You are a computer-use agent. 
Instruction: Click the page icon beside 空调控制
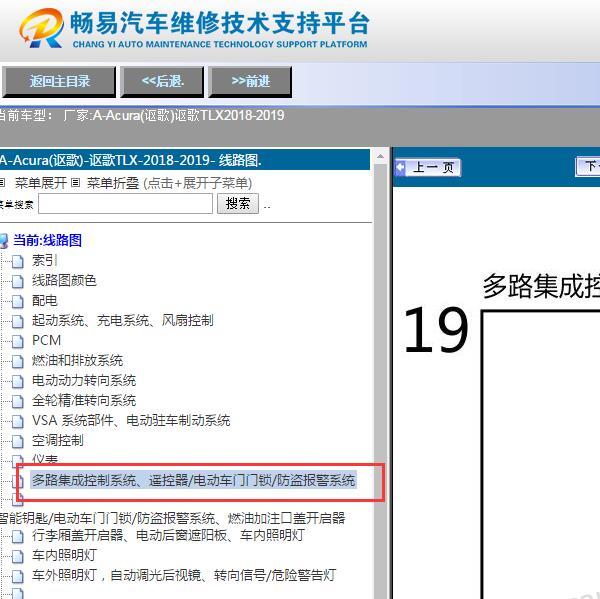(17, 441)
